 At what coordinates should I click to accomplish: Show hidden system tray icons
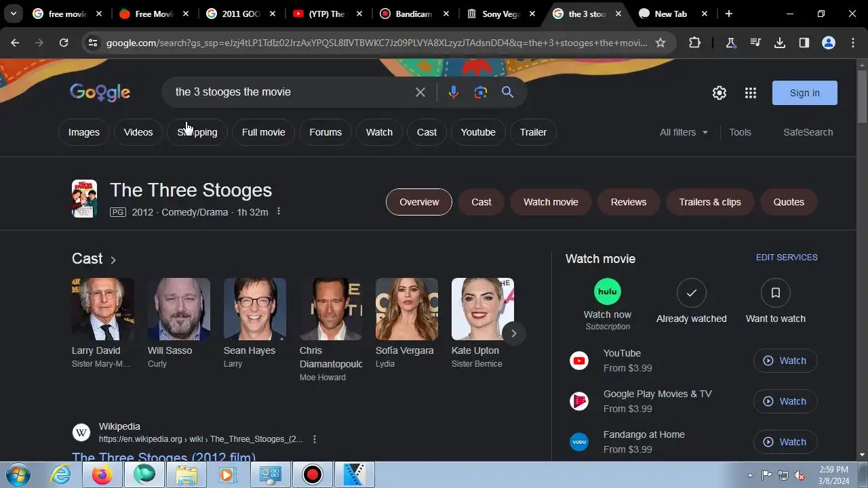(750, 475)
